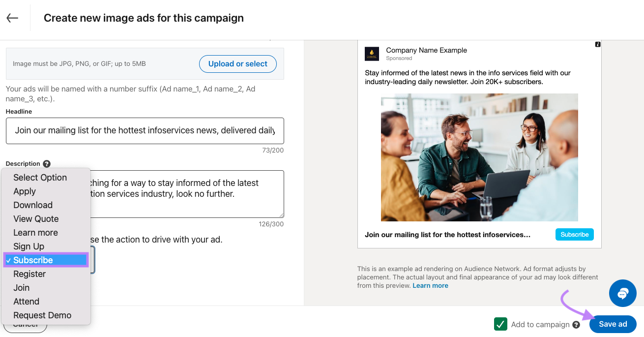
Task: Click the ad info icon on the preview corner
Action: (598, 44)
